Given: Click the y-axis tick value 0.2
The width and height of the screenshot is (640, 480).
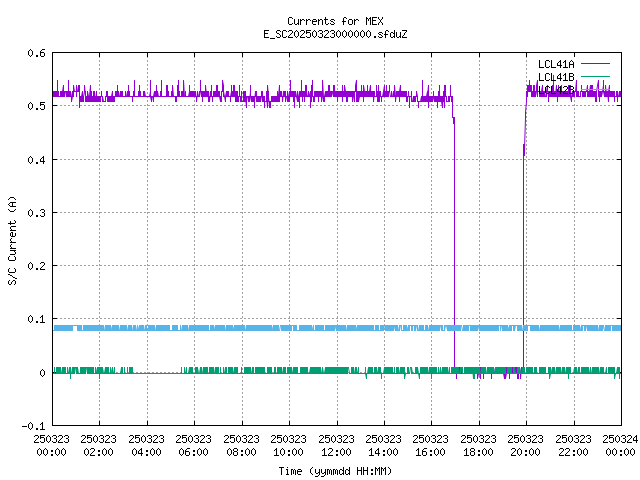Looking at the screenshot, I should 36,266.
